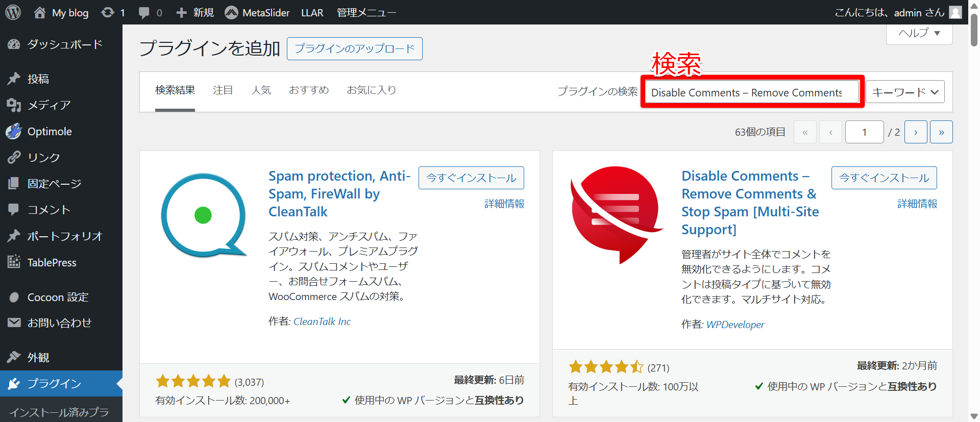Image resolution: width=980 pixels, height=422 pixels.
Task: Open 詳細情報 for Disable Comments plugin
Action: coord(917,204)
